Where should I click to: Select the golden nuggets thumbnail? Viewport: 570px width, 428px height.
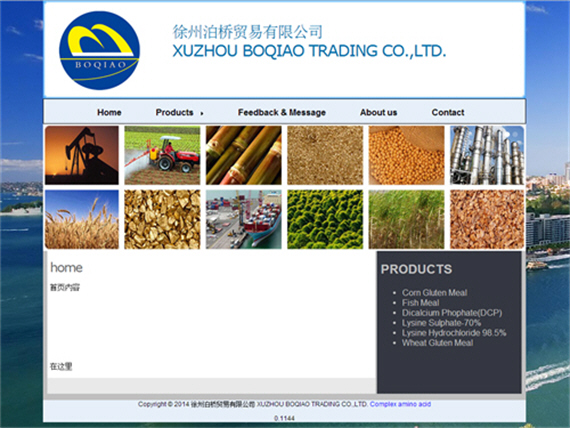click(162, 219)
